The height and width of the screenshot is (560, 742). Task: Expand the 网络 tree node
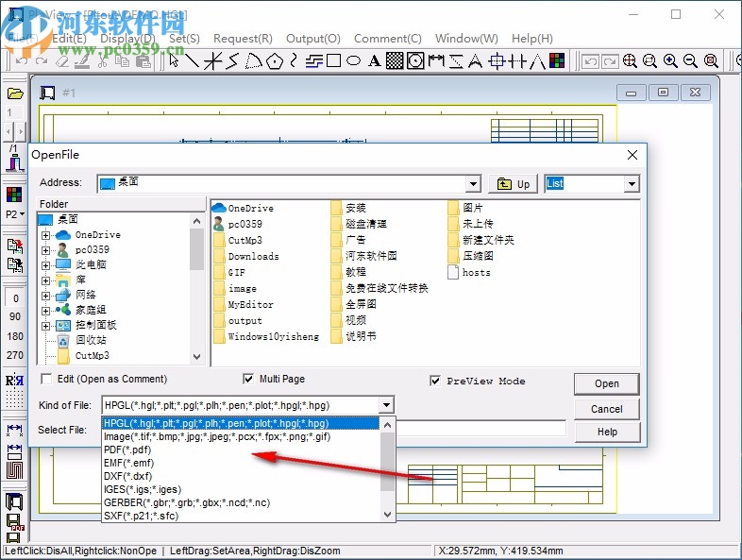[45, 296]
